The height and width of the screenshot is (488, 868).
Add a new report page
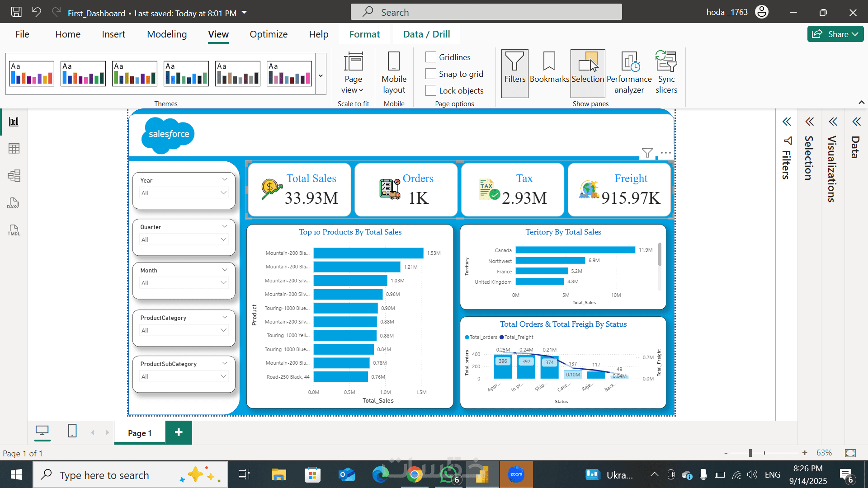[x=179, y=432]
